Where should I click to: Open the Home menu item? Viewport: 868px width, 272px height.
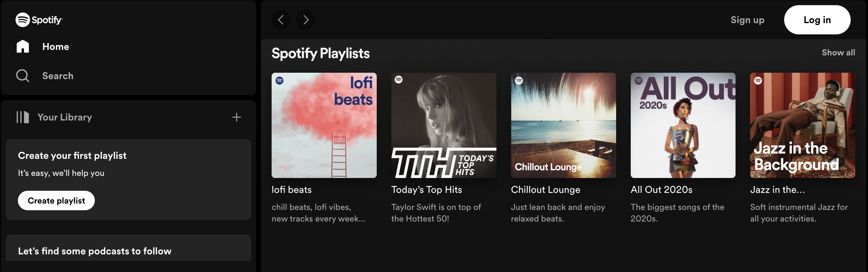(56, 47)
